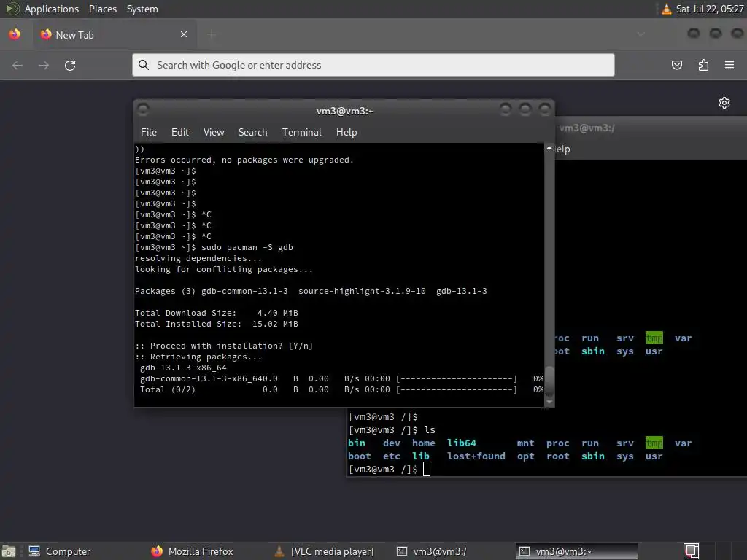Viewport: 747px width, 560px height.
Task: Open the Places menu in top panel
Action: coord(102,9)
